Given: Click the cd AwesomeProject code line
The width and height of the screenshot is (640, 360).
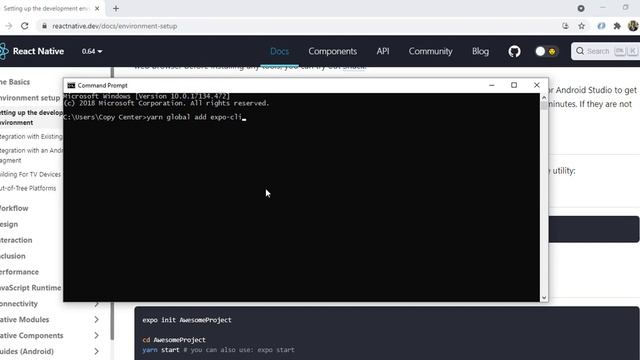Looking at the screenshot, I should pos(174,340).
